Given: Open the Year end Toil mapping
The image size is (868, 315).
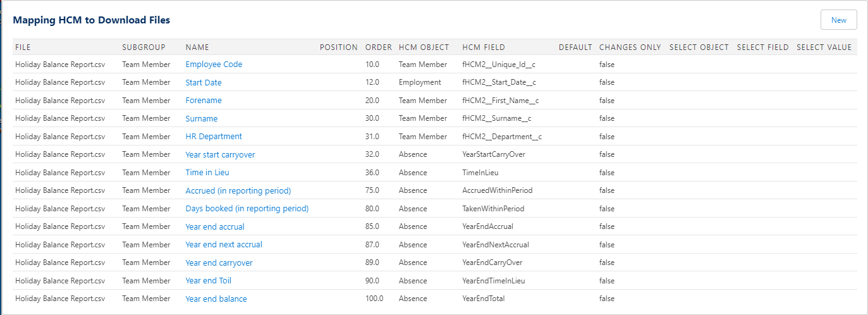Looking at the screenshot, I should click(209, 281).
